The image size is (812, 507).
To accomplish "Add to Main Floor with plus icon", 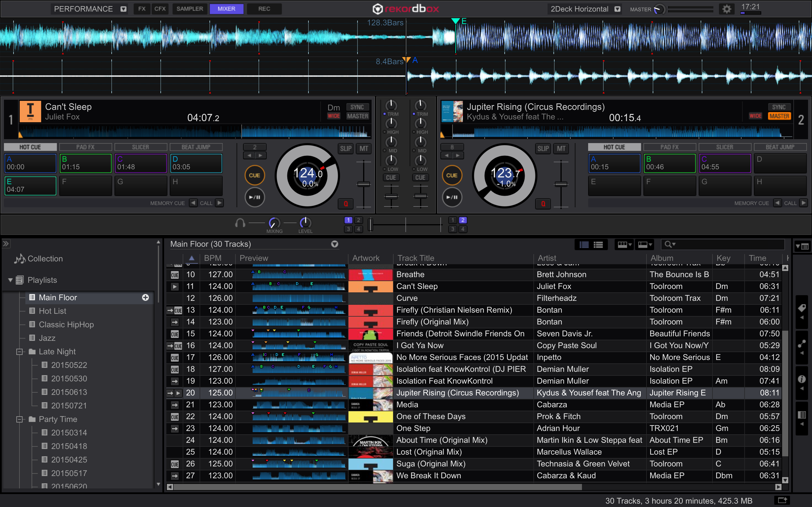I will [145, 297].
